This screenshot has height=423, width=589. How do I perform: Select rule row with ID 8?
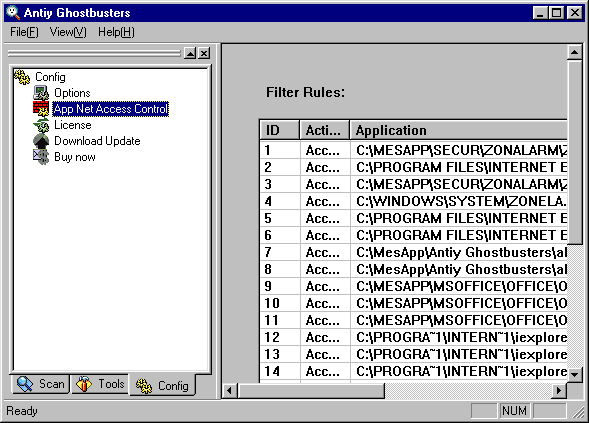pyautogui.click(x=413, y=269)
